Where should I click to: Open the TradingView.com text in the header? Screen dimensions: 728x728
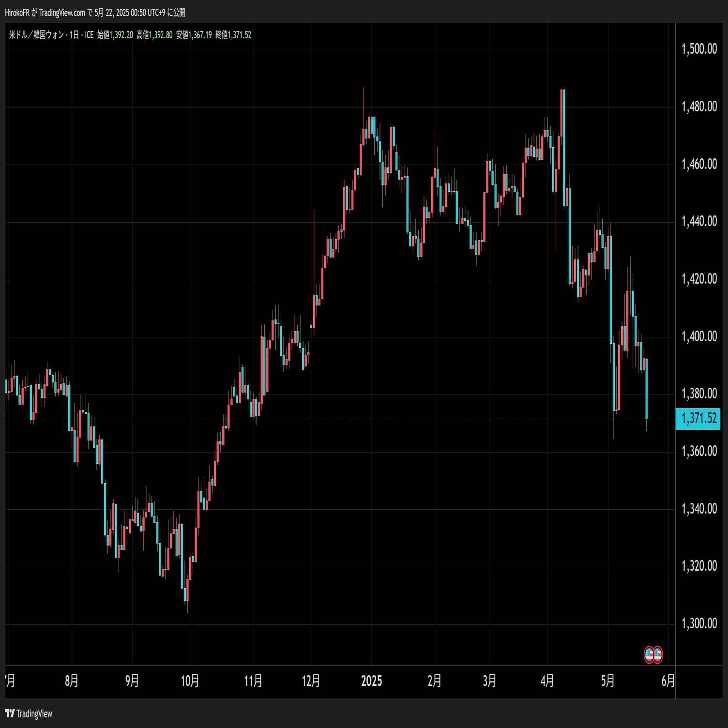62,13
